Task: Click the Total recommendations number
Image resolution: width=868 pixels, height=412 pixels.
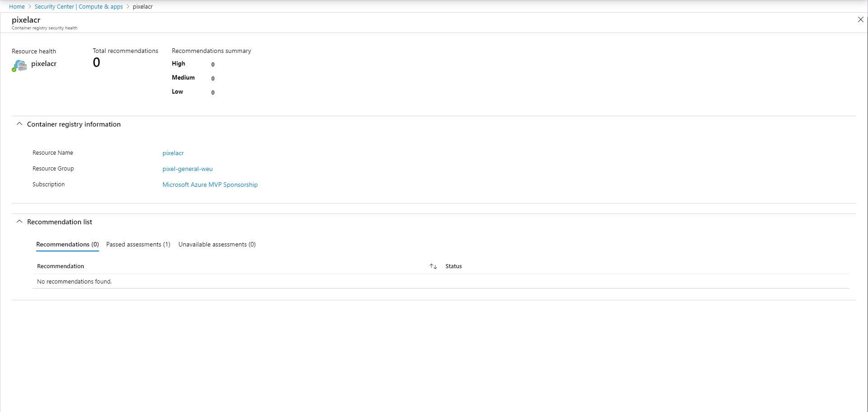Action: coord(96,63)
